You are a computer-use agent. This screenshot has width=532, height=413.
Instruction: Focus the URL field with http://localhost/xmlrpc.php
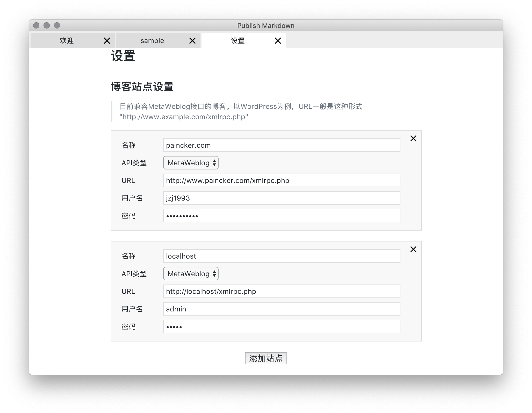pyautogui.click(x=282, y=291)
